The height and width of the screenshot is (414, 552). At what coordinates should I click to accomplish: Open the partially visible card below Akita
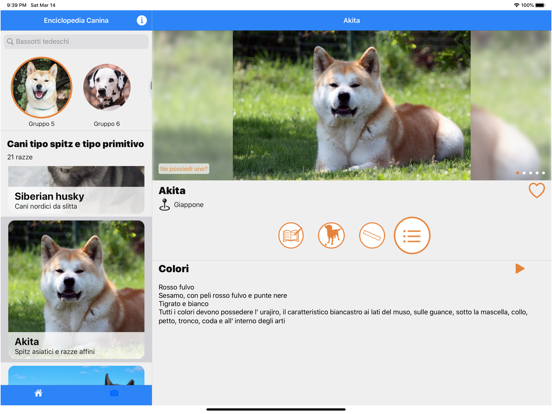76,375
